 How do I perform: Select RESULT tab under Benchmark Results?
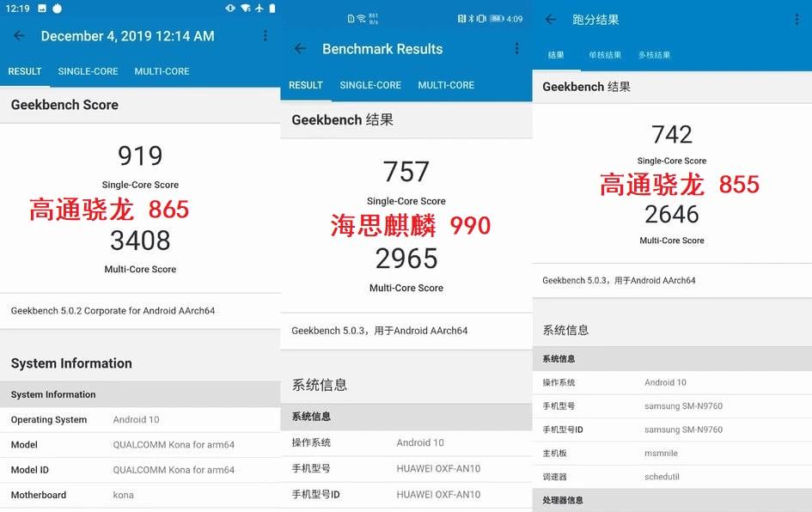tap(306, 85)
